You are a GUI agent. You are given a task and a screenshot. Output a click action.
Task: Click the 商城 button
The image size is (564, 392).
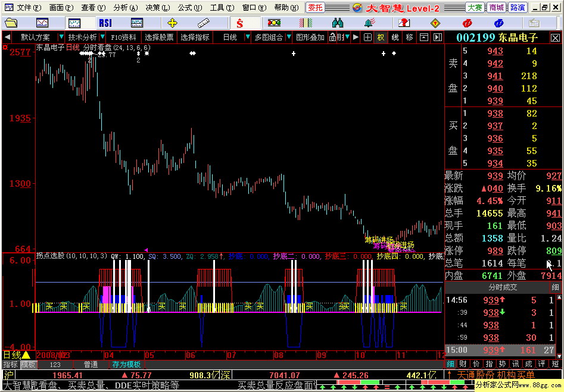496,8
